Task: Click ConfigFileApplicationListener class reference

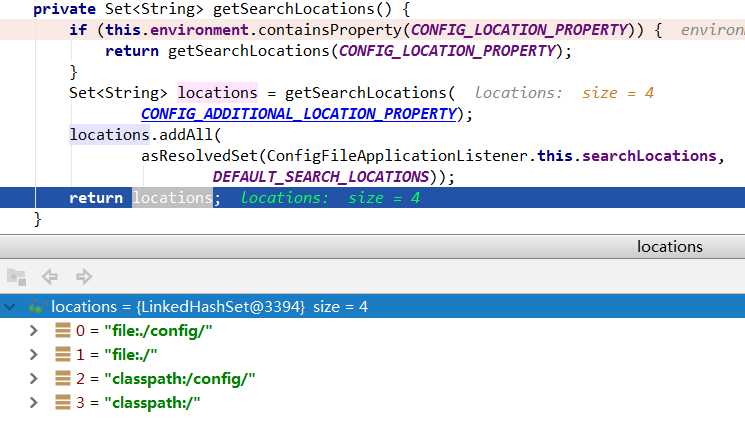Action: point(397,156)
